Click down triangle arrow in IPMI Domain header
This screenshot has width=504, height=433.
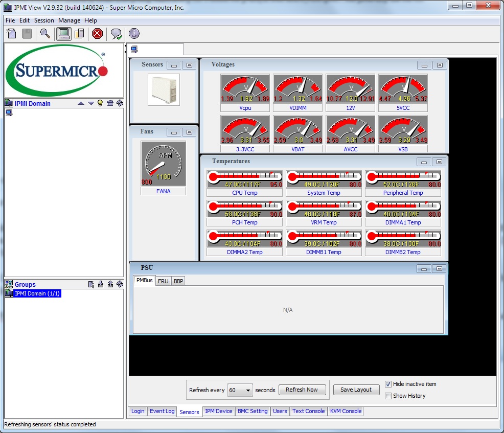click(91, 103)
